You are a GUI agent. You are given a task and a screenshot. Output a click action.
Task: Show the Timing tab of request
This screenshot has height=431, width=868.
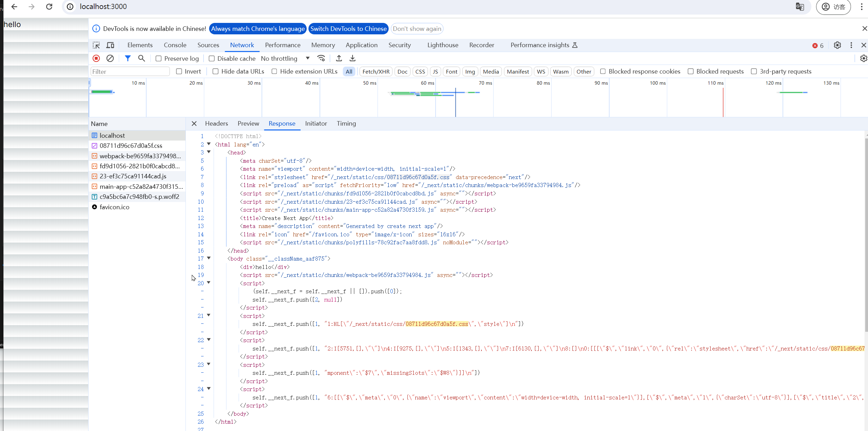(346, 124)
